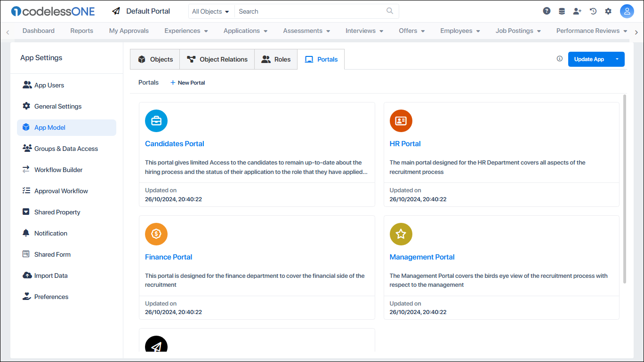This screenshot has height=362, width=644.
Task: Click the Shared Form icon
Action: click(x=26, y=254)
